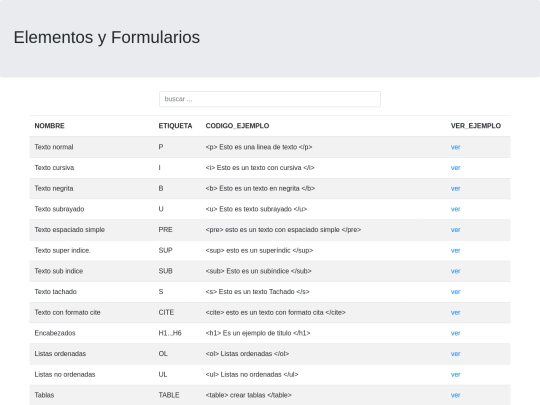This screenshot has width=540, height=405.
Task: Click the code '<ol> Listas ordenadas </ol>'
Action: 247,354
